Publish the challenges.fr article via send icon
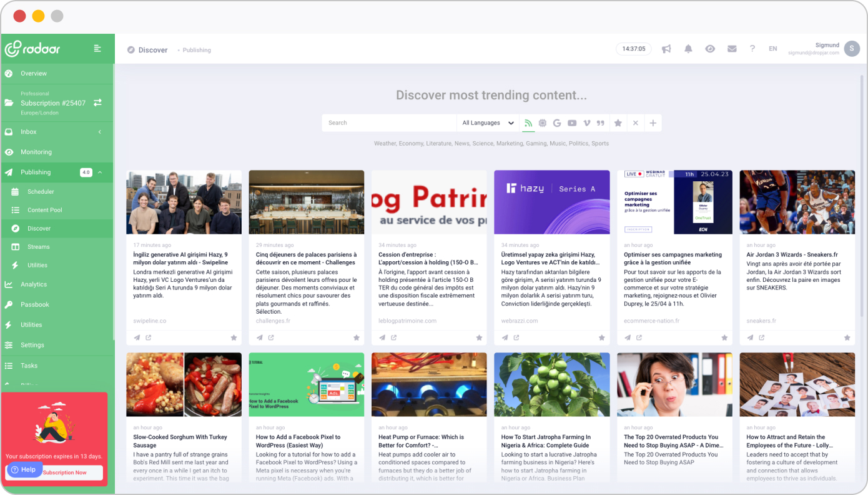 point(260,337)
